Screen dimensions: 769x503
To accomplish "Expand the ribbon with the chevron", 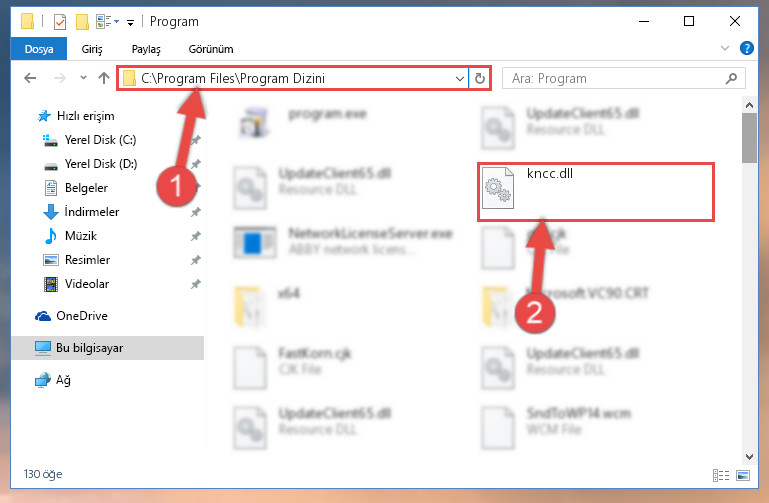I will (724, 48).
